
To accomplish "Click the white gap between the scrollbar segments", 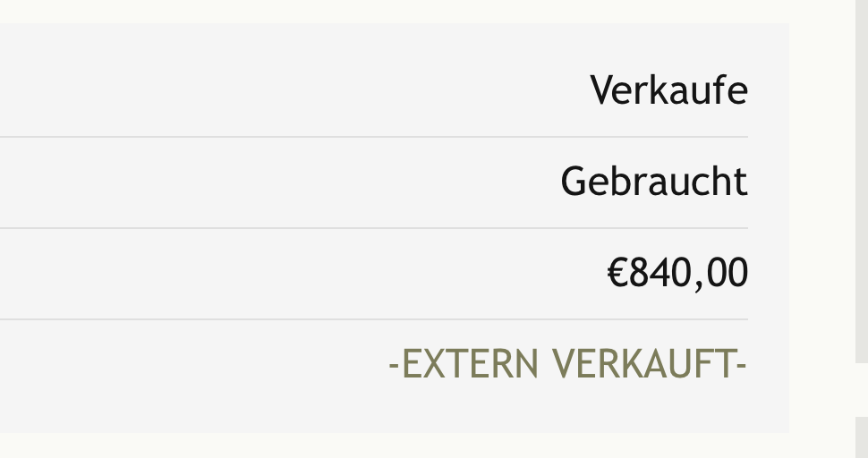I will point(862,390).
